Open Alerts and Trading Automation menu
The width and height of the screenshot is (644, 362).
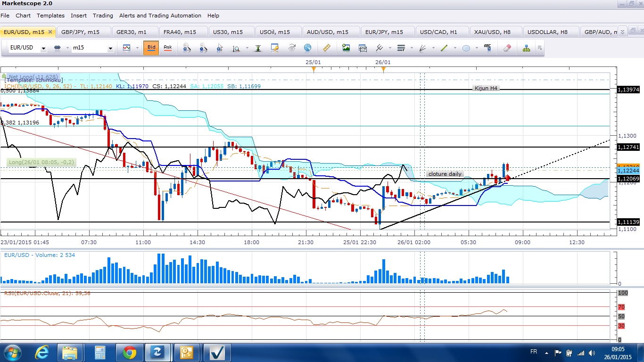click(160, 16)
